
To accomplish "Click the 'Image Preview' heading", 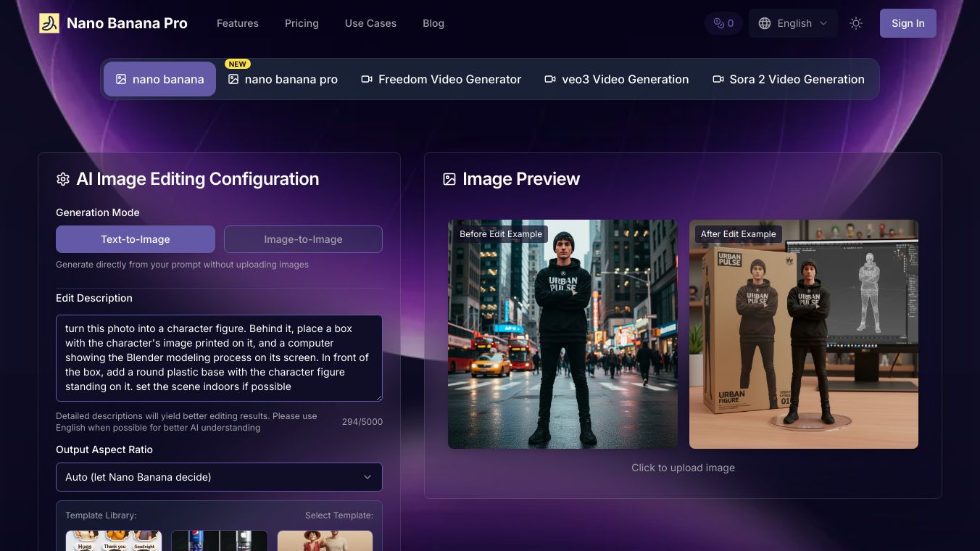I will click(x=521, y=179).
